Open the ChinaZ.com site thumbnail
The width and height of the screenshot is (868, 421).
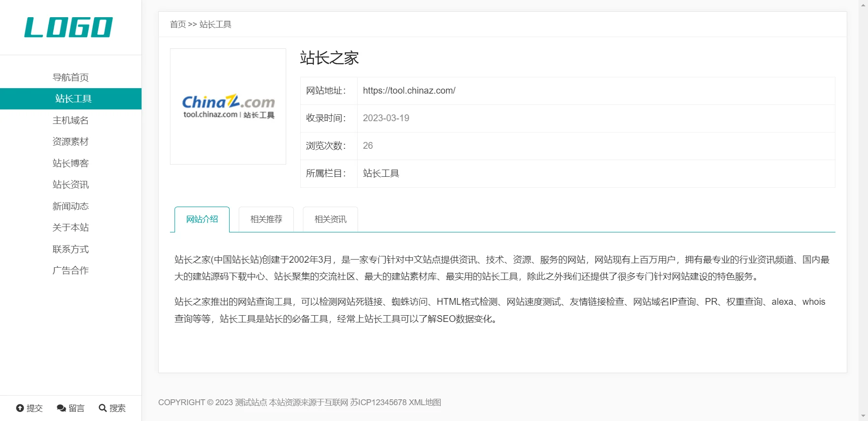[228, 107]
